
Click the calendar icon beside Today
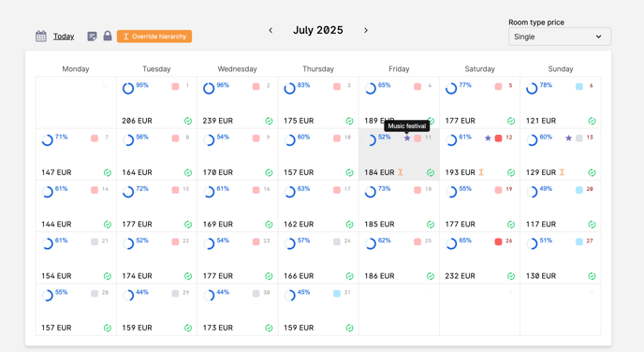click(x=40, y=37)
